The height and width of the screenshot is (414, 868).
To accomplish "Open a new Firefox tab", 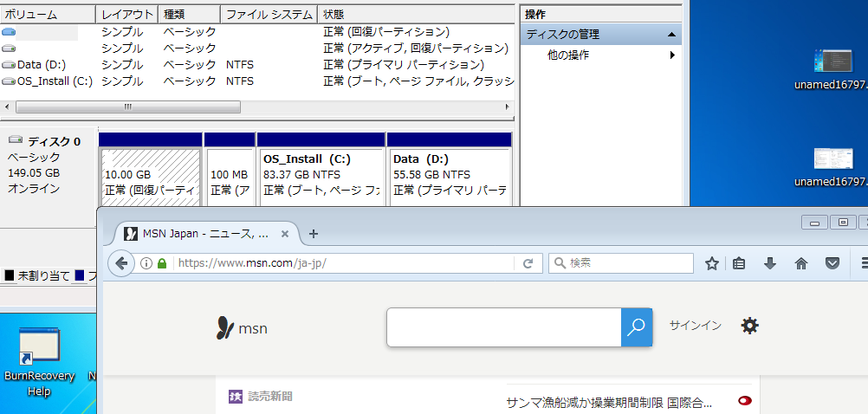I will pyautogui.click(x=314, y=234).
